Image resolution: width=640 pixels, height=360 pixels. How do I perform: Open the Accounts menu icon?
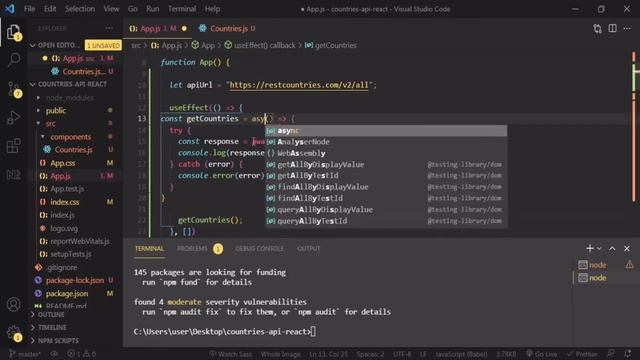click(13, 304)
